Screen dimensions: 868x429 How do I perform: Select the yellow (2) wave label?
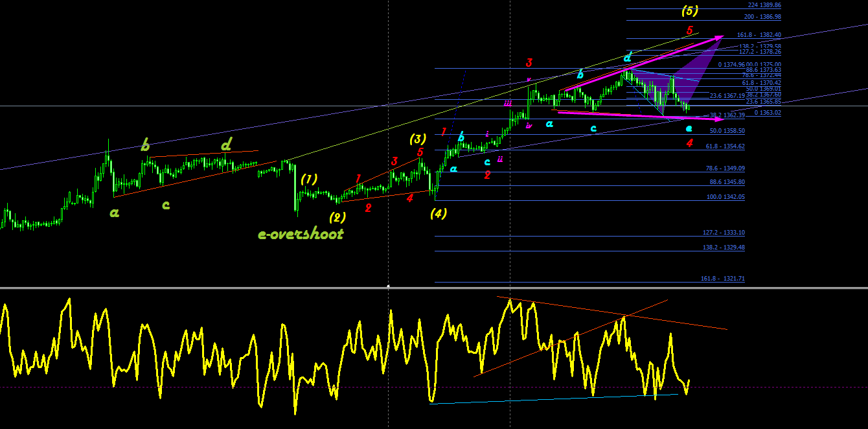pyautogui.click(x=337, y=216)
